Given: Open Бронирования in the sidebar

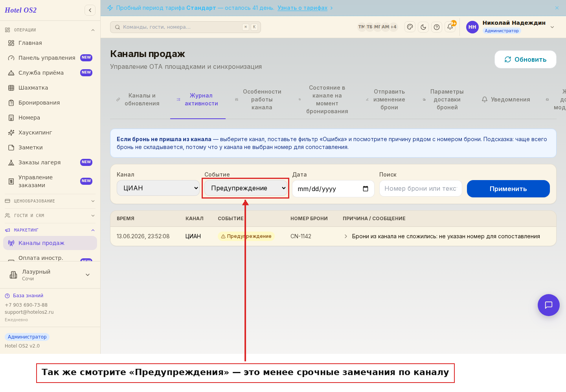Looking at the screenshot, I should click(x=50, y=103).
